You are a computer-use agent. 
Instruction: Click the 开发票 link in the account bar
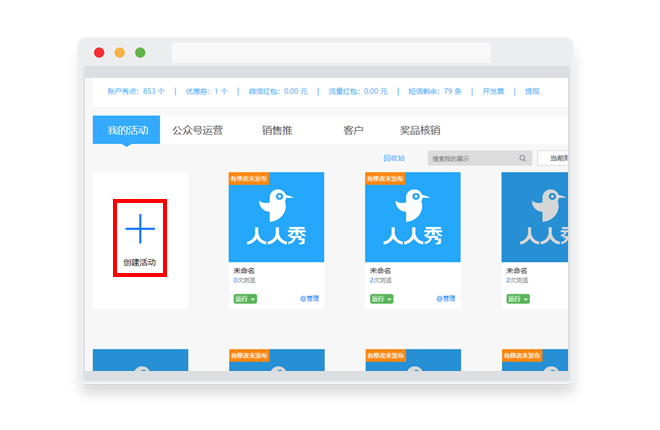[x=493, y=91]
